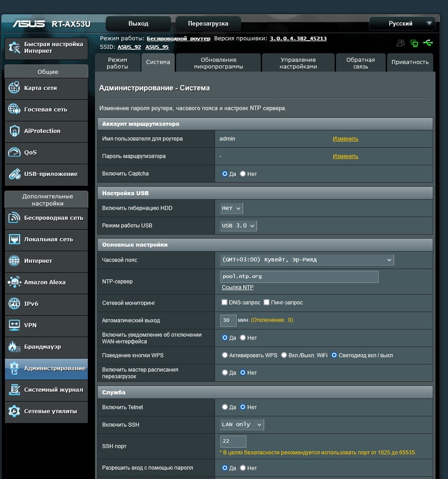Click the Amazon Alexa sidebar icon
This screenshot has height=479, width=448.
click(14, 282)
